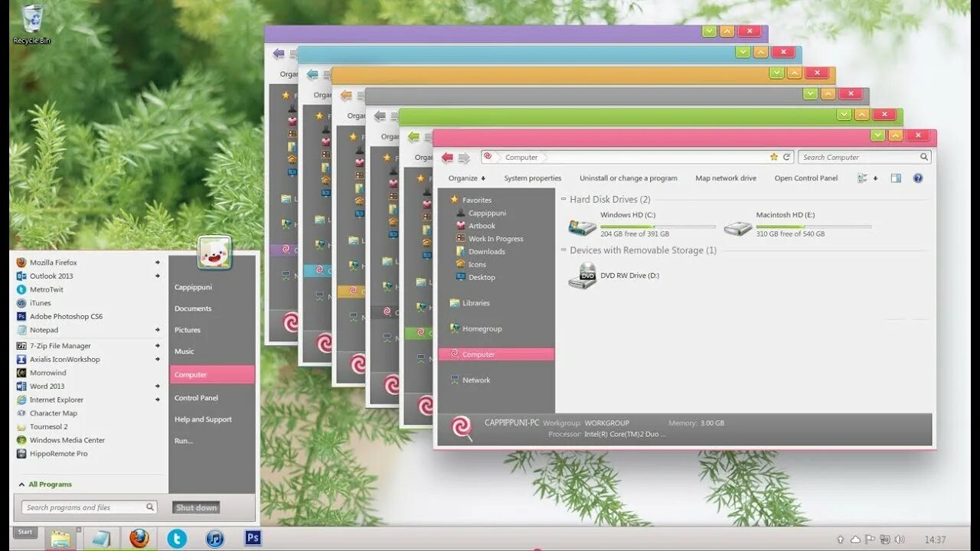The height and width of the screenshot is (551, 980).
Task: Open Mozilla Firefox from Start menu
Action: (53, 262)
